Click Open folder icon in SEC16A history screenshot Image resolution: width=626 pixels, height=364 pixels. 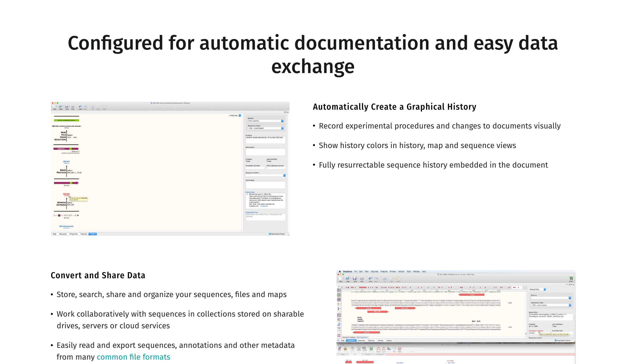tap(60, 107)
